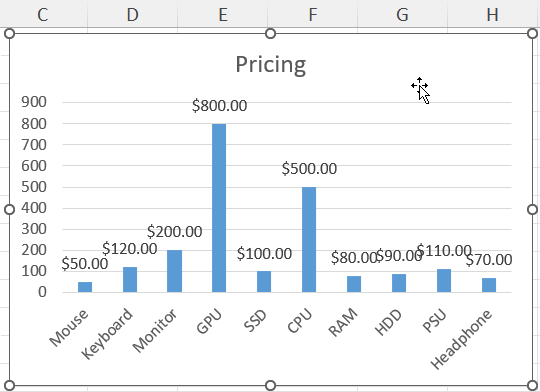This screenshot has width=540, height=392.
Task: Click the $90.00 data label
Action: [399, 256]
